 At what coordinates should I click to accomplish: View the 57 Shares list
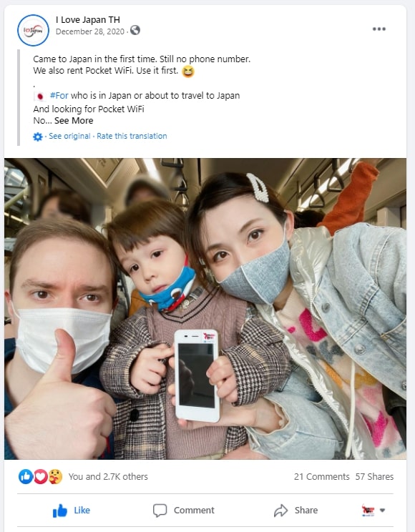click(x=374, y=477)
